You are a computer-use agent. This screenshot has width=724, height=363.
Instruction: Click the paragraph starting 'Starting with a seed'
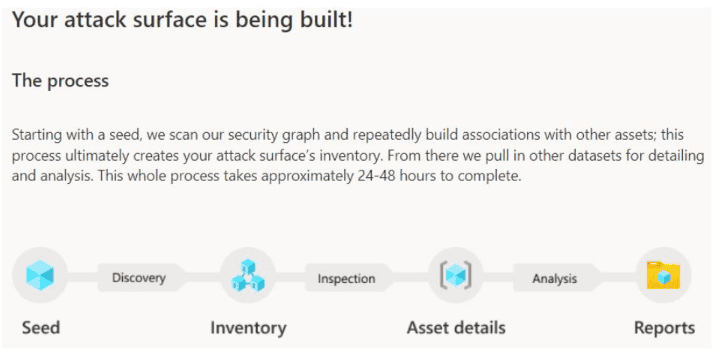click(x=358, y=155)
